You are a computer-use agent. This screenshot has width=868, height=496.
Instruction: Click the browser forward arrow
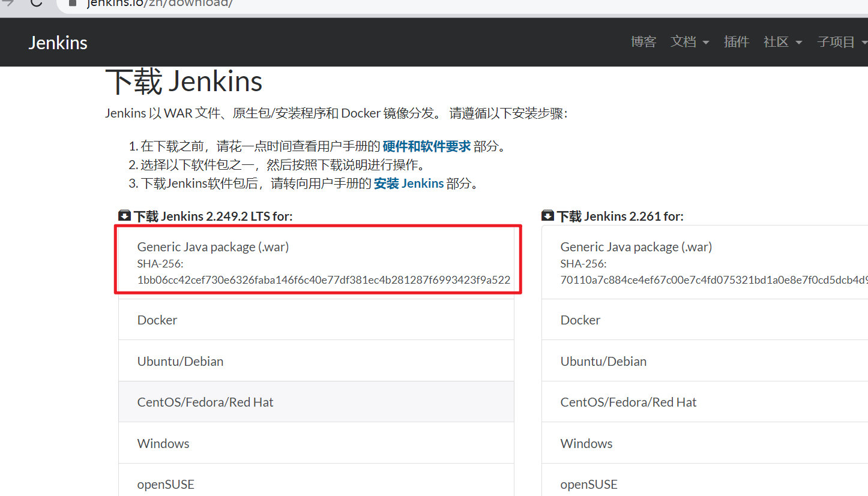7,3
